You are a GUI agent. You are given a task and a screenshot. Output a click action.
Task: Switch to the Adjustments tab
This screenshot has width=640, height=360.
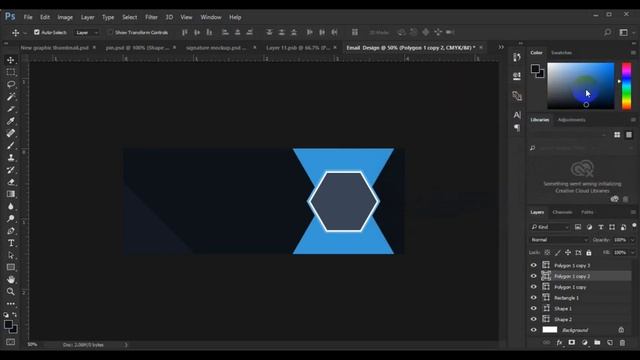coord(571,120)
